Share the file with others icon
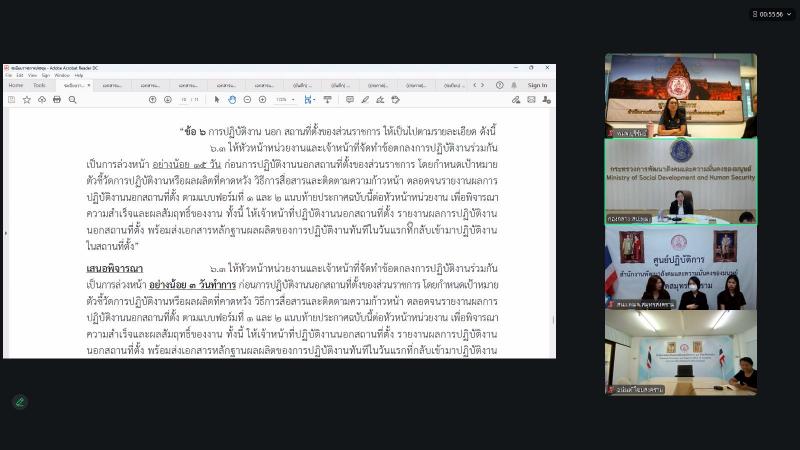Image resolution: width=800 pixels, height=450 pixels. [x=546, y=100]
